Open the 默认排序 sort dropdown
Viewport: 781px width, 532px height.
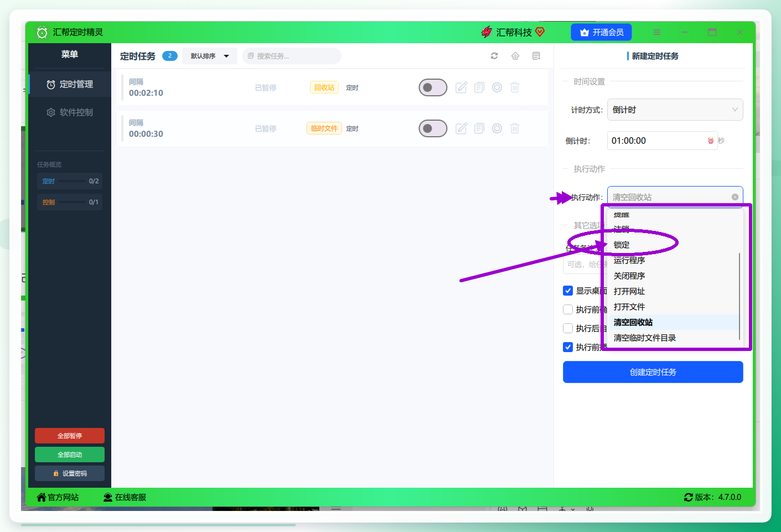210,56
